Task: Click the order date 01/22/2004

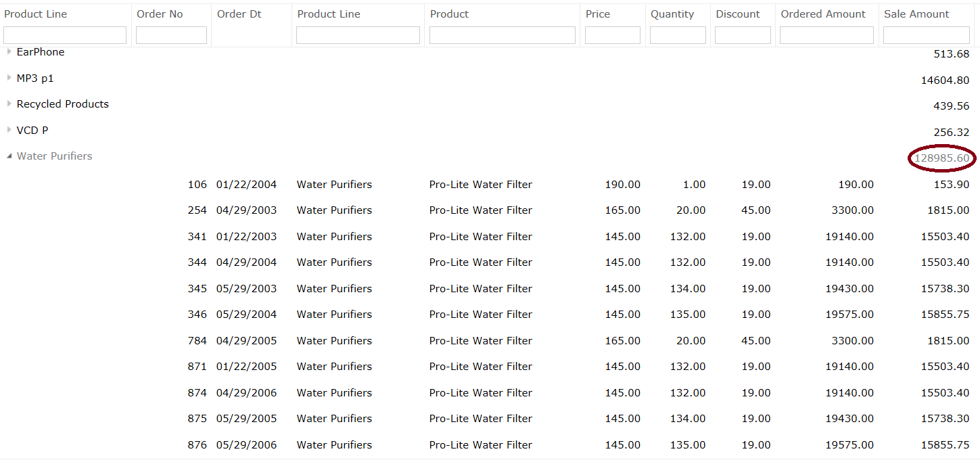Action: (247, 185)
